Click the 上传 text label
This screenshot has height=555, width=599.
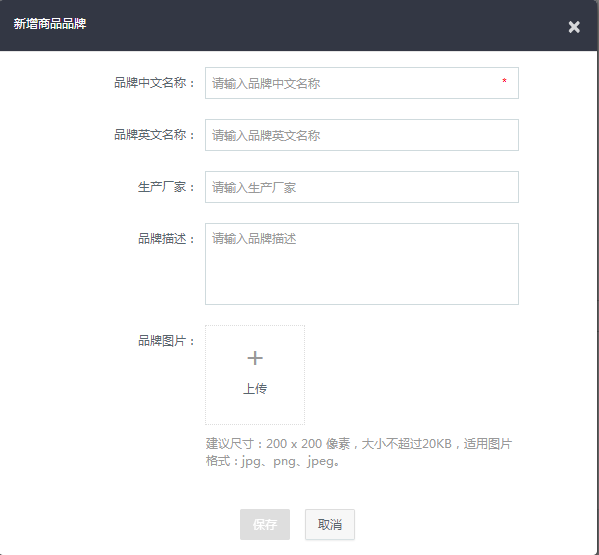point(255,388)
